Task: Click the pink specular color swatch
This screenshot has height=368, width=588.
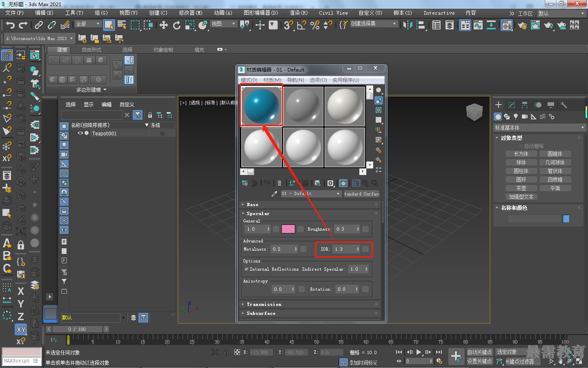Action: (288, 229)
